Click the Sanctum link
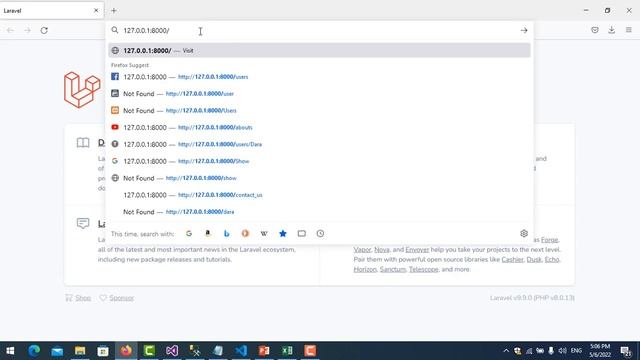640x360 pixels. tap(393, 269)
